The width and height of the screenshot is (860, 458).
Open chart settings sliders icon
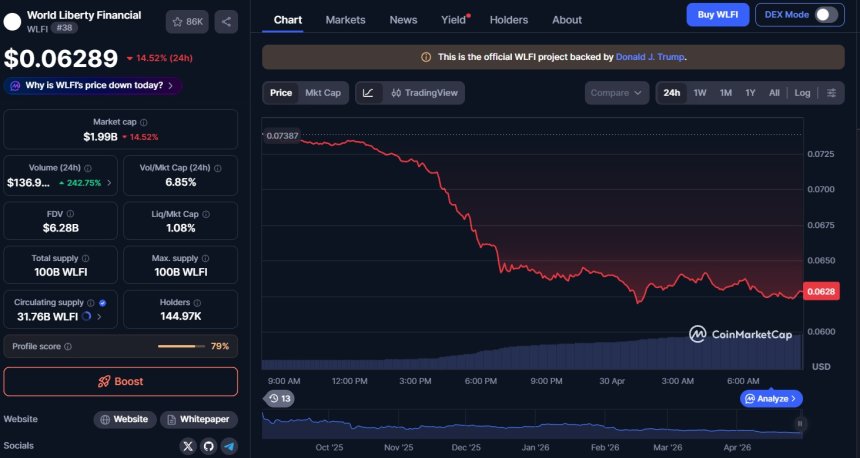pos(831,93)
